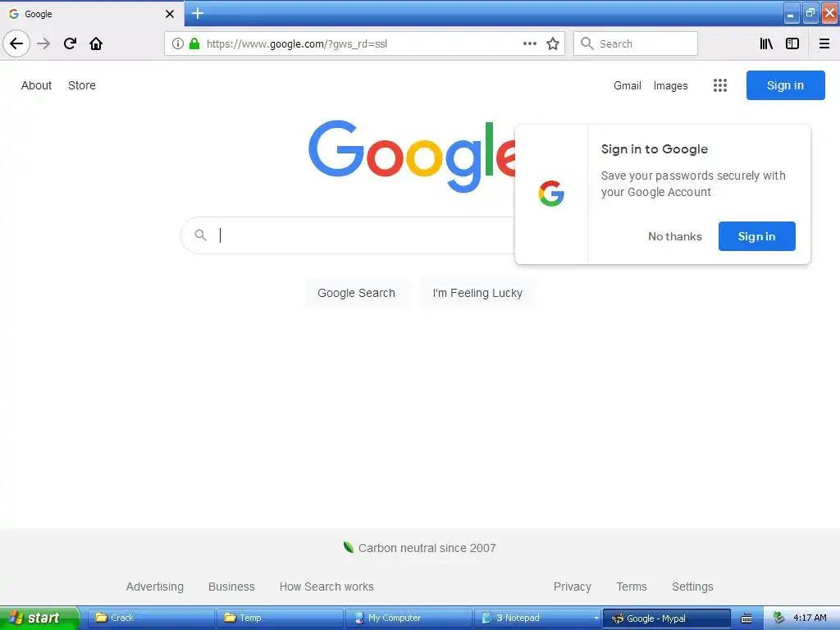Screen dimensions: 840x630
Task: Open the Store link
Action: (82, 85)
